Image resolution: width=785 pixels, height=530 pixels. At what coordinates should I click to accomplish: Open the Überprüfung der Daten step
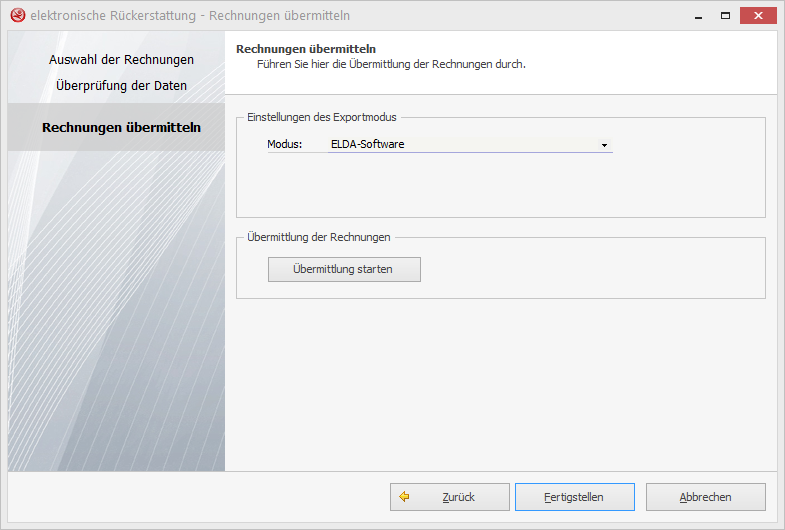(121, 86)
